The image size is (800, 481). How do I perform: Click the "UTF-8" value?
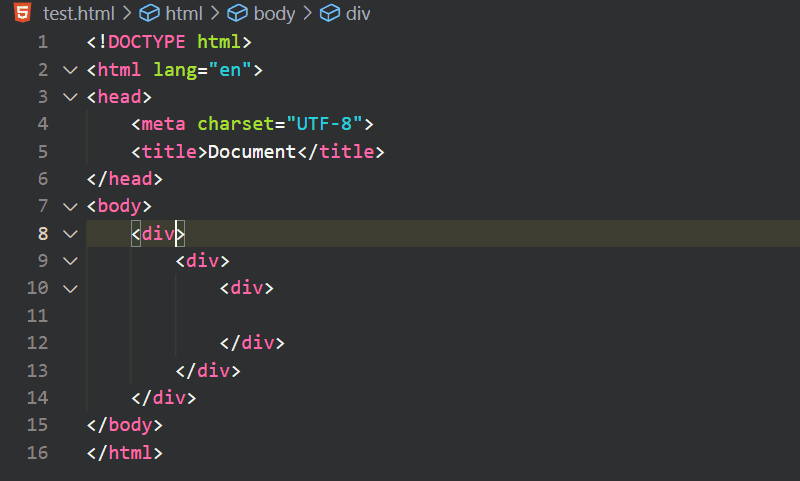[x=324, y=124]
